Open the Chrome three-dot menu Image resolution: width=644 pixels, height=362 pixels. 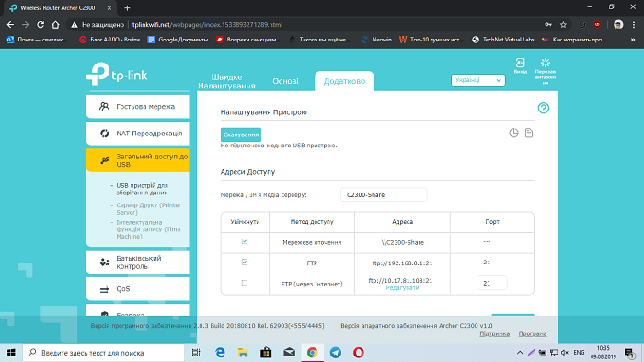click(633, 25)
